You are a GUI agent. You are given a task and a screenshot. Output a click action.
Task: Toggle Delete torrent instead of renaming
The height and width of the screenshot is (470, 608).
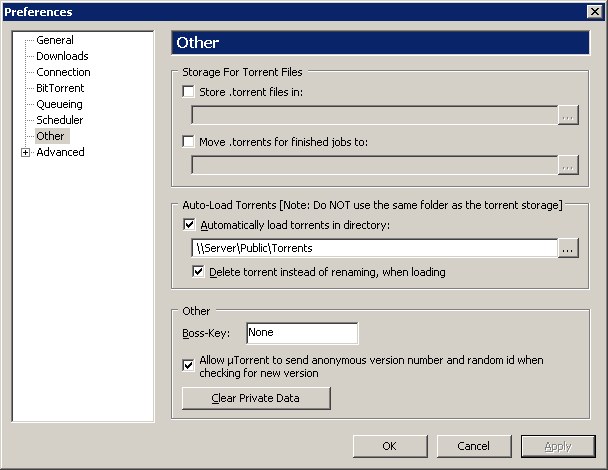[198, 272]
